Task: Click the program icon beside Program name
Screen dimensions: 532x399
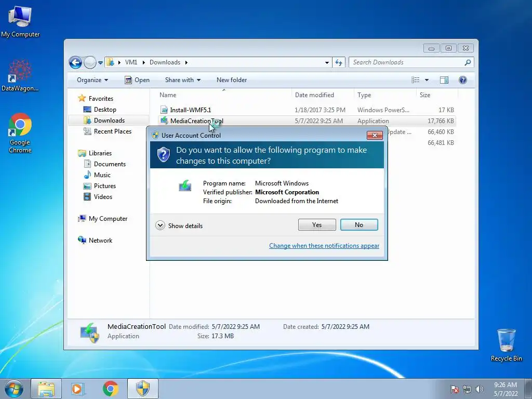Action: tap(185, 186)
